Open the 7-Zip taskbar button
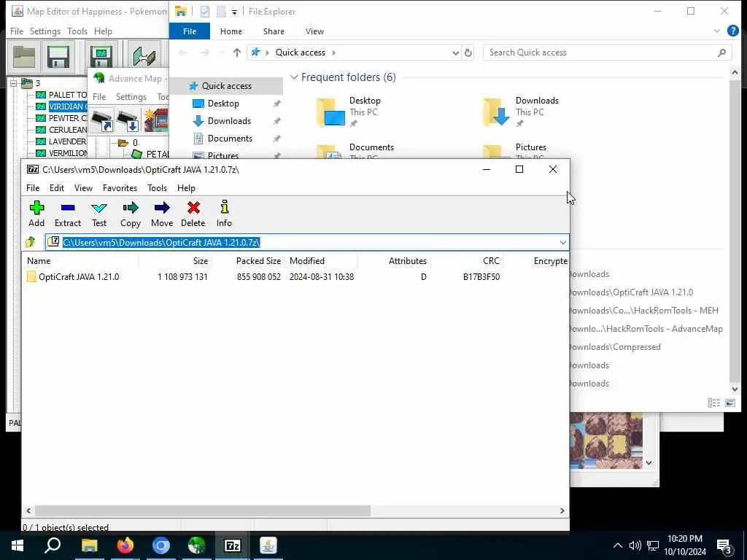 pos(232,545)
